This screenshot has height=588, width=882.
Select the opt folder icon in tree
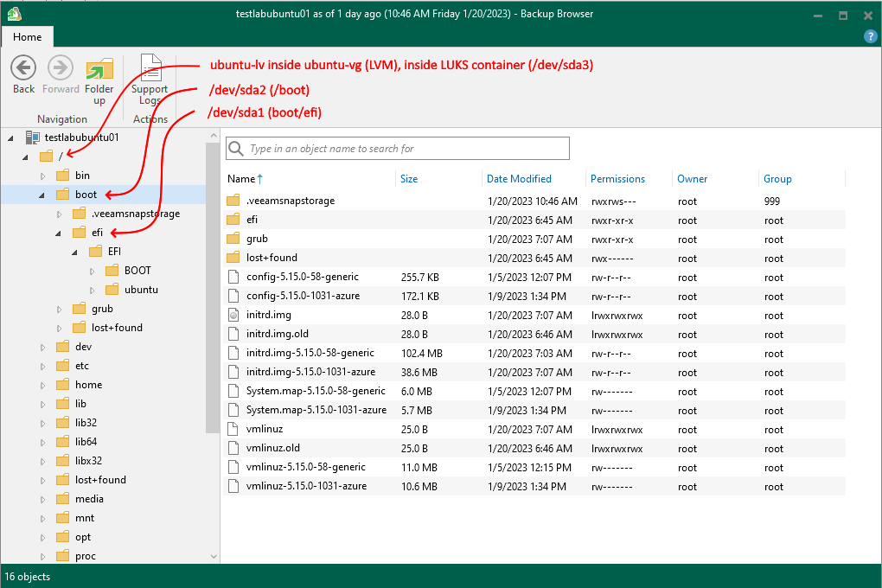click(63, 537)
